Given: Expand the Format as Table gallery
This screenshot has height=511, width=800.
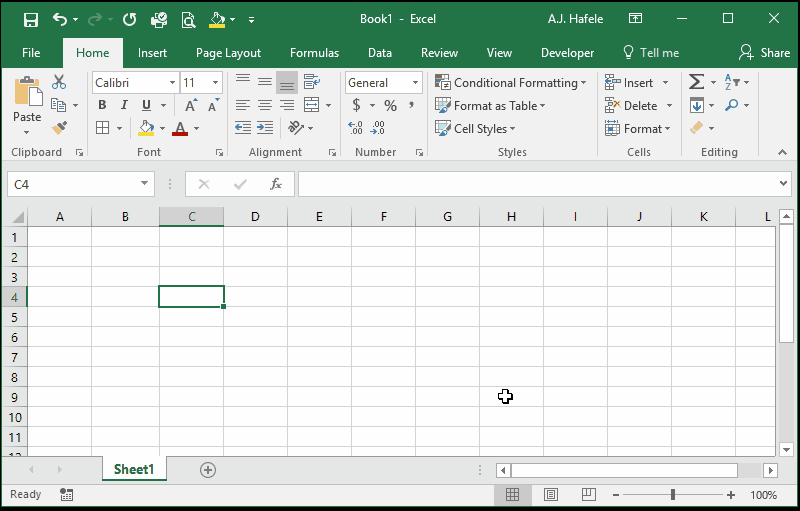Looking at the screenshot, I should coord(490,106).
